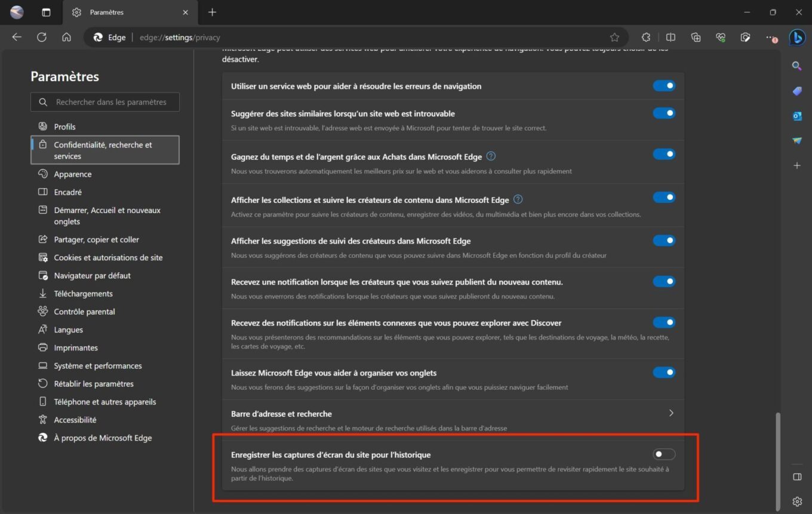The height and width of the screenshot is (514, 812).
Task: Toggle creator new content notification setting
Action: click(664, 281)
